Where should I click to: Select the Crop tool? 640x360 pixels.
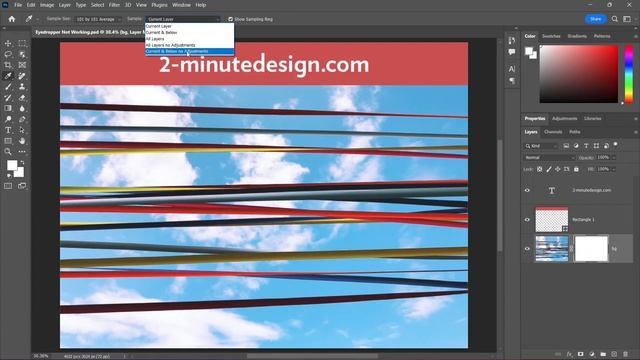pos(8,65)
